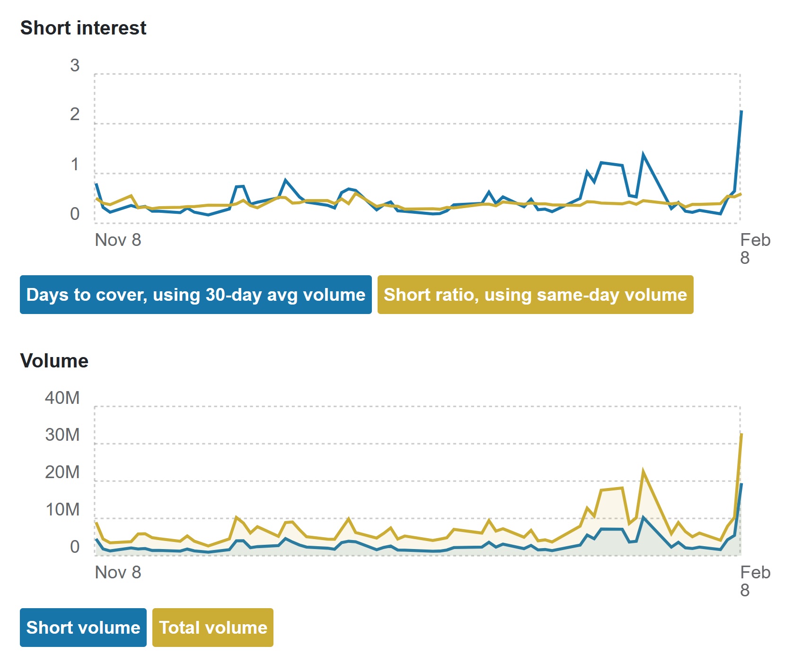Click the 20M y-axis label
The height and width of the screenshot is (672, 801).
(x=62, y=472)
